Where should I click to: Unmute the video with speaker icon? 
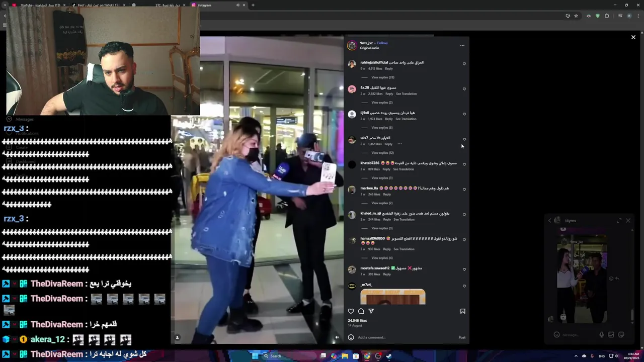[337, 337]
